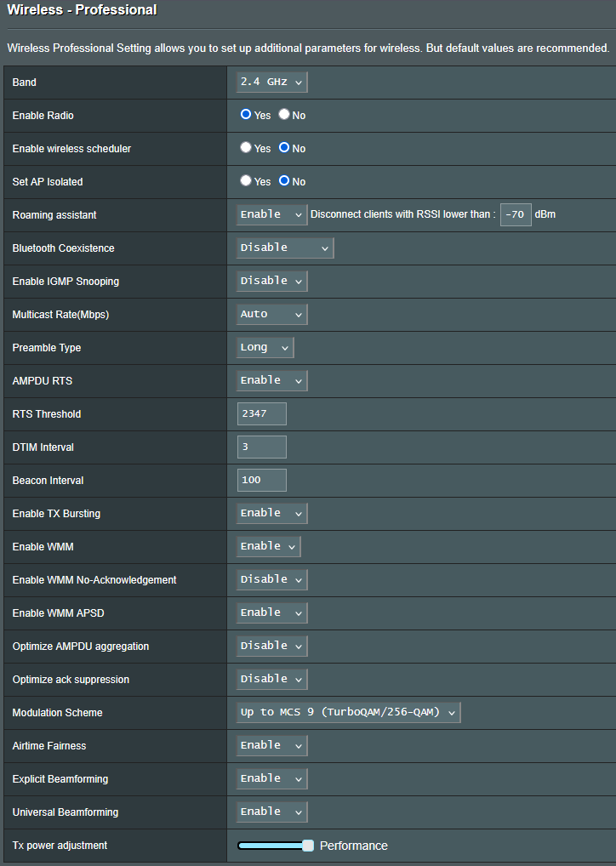The width and height of the screenshot is (616, 866).
Task: Click the RTS Threshold field showing 2347
Action: [262, 413]
